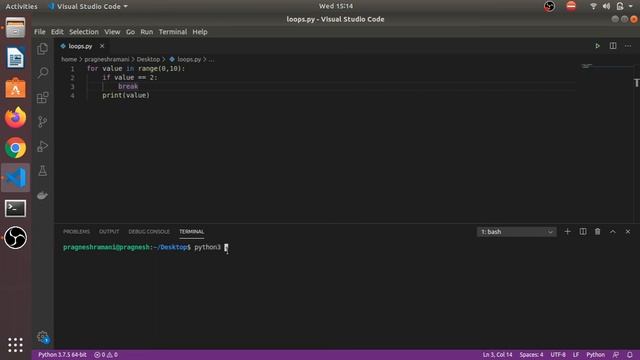Image resolution: width=640 pixels, height=360 pixels.
Task: Open the notifications bell in status bar
Action: point(630,355)
